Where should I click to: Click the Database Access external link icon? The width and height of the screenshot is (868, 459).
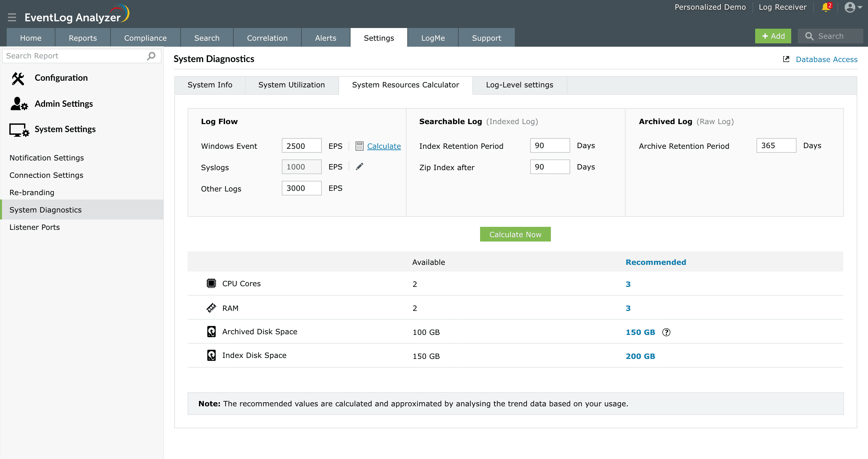click(x=786, y=59)
